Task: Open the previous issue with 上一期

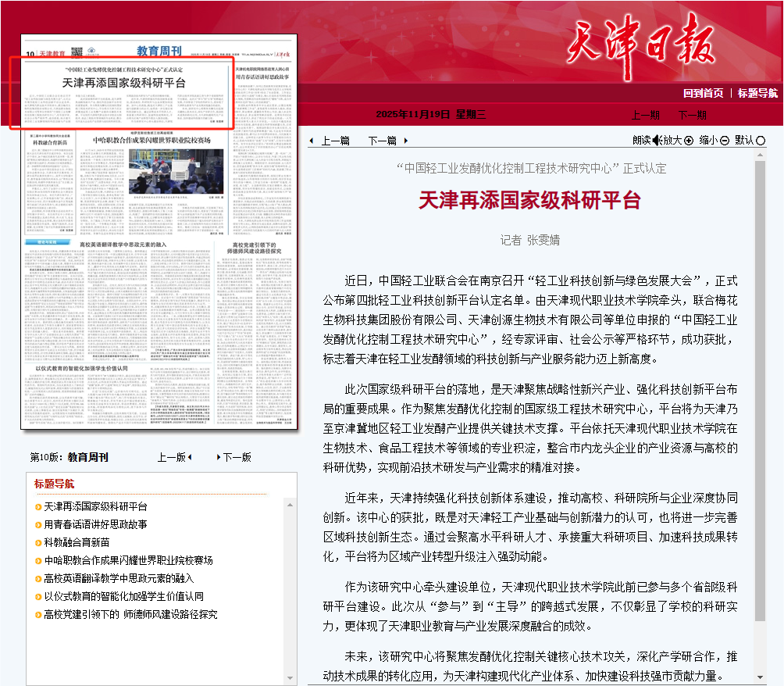Action: pos(645,115)
